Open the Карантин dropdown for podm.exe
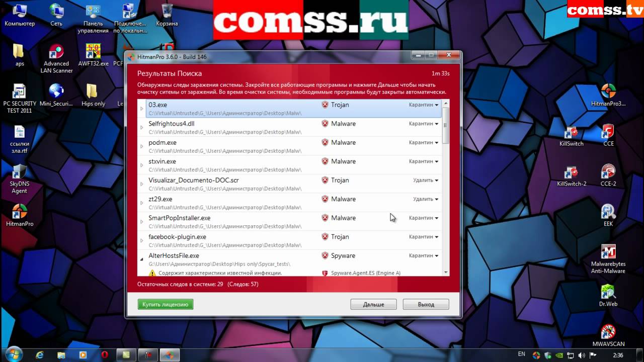The width and height of the screenshot is (644, 362). [x=423, y=142]
